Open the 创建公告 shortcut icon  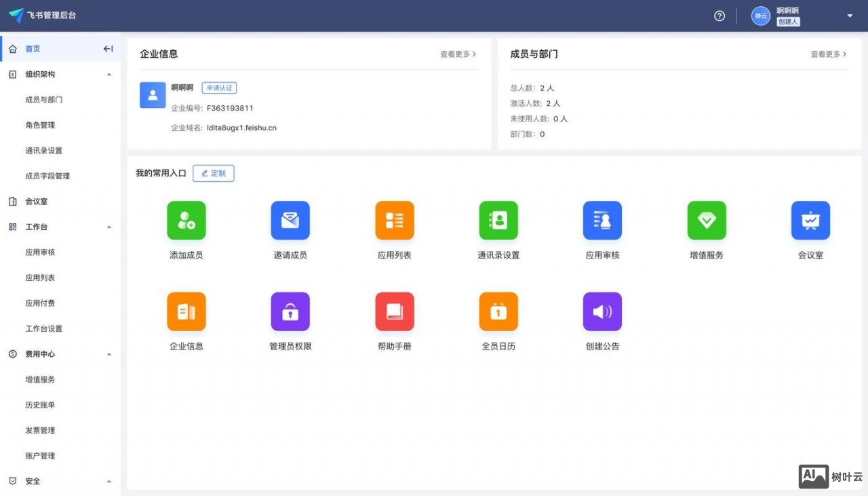point(602,311)
